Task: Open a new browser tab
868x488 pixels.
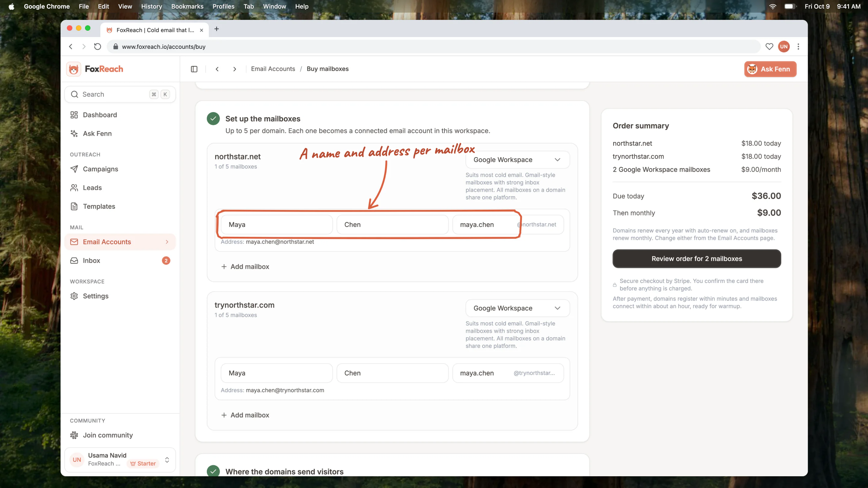Action: tap(217, 29)
